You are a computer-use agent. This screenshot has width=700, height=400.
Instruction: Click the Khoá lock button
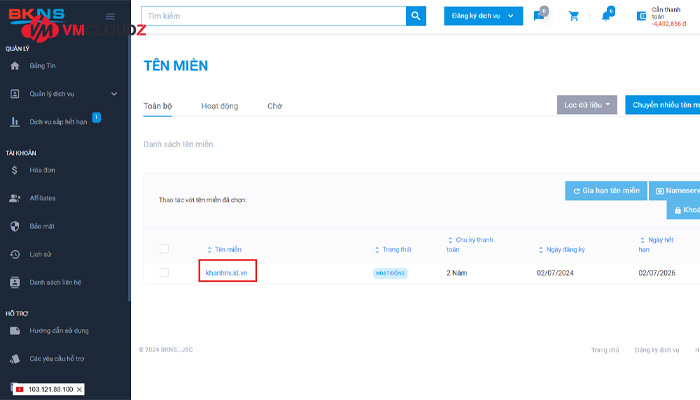click(x=683, y=210)
